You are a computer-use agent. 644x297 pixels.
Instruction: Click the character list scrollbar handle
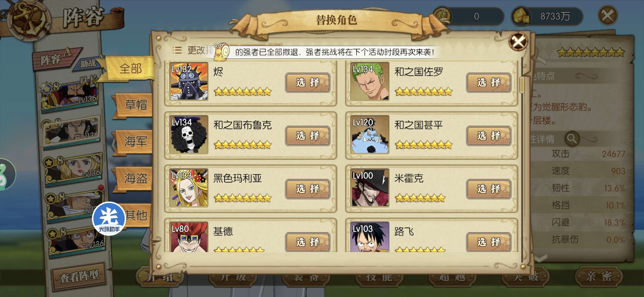click(522, 85)
